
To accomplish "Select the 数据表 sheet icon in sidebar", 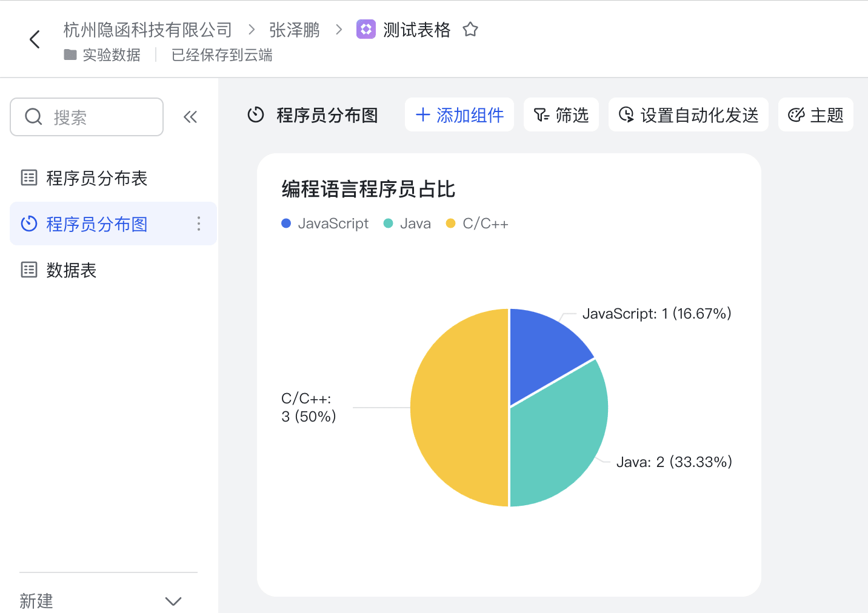I will tap(28, 270).
